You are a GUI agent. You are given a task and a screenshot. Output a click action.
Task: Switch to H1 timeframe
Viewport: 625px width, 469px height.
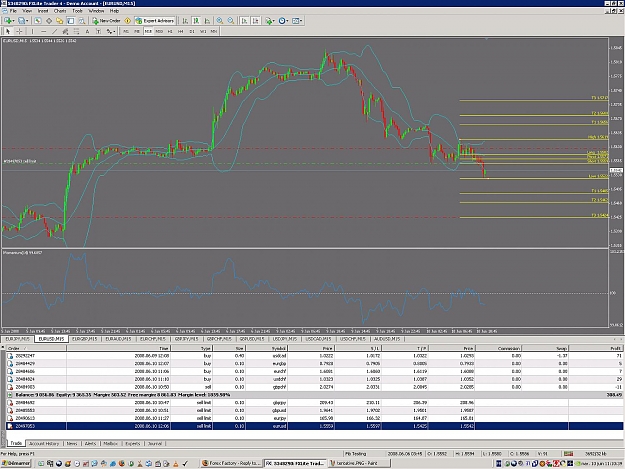tap(170, 31)
